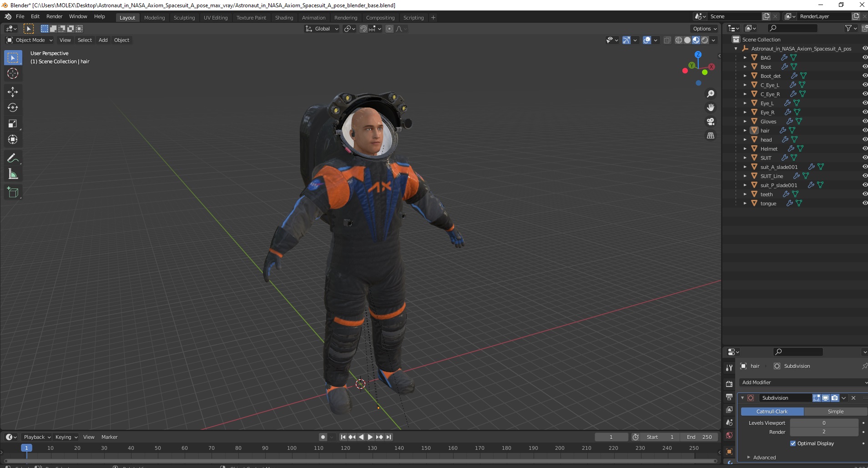Click the End frame 250 field

(699, 437)
